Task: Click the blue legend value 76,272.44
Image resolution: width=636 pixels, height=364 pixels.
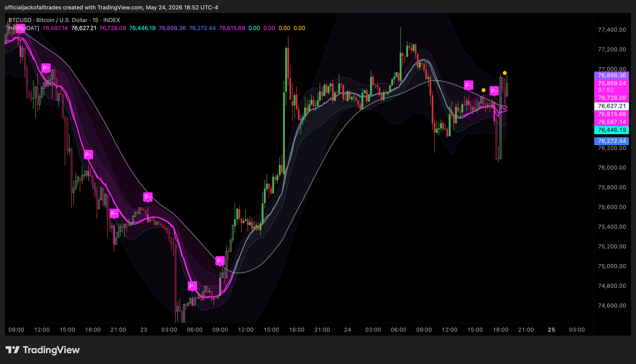Action: tap(202, 28)
